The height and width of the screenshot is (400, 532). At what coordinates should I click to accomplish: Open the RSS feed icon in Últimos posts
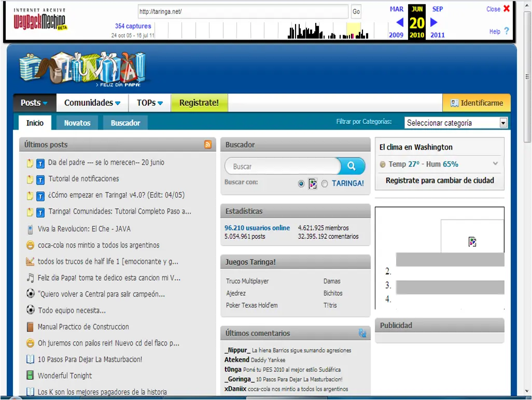tap(208, 145)
